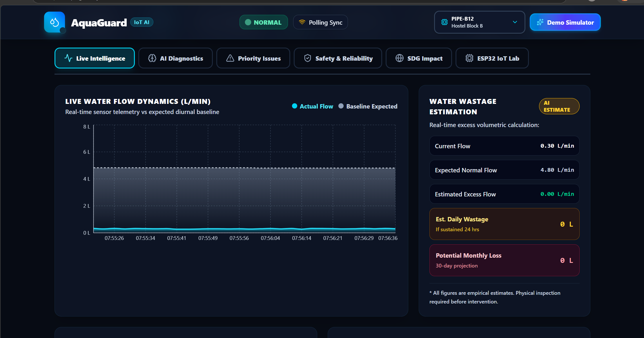This screenshot has height=338, width=644.
Task: Click the cyan Actual Flow legend dot
Action: tap(295, 106)
